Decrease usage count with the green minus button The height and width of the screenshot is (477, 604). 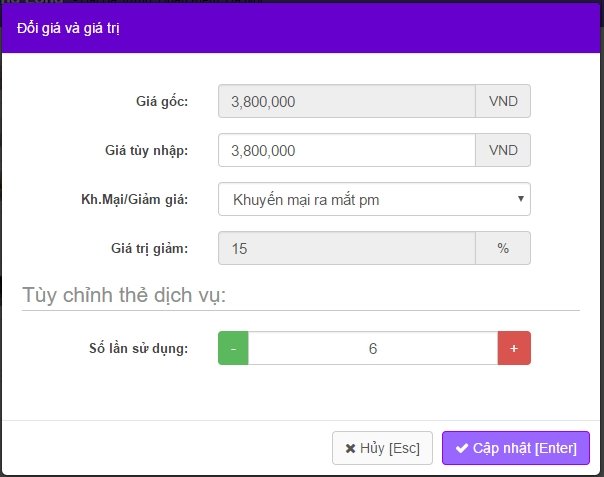[x=233, y=348]
